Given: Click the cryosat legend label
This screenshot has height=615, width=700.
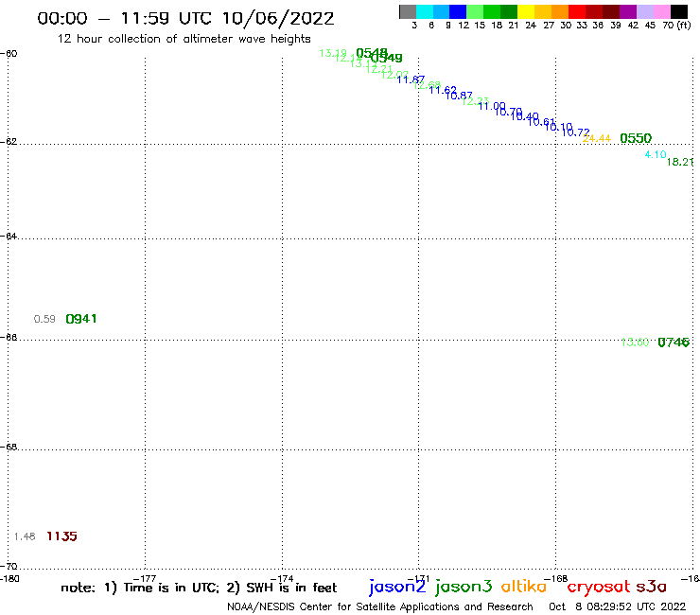Looking at the screenshot, I should point(599,587).
